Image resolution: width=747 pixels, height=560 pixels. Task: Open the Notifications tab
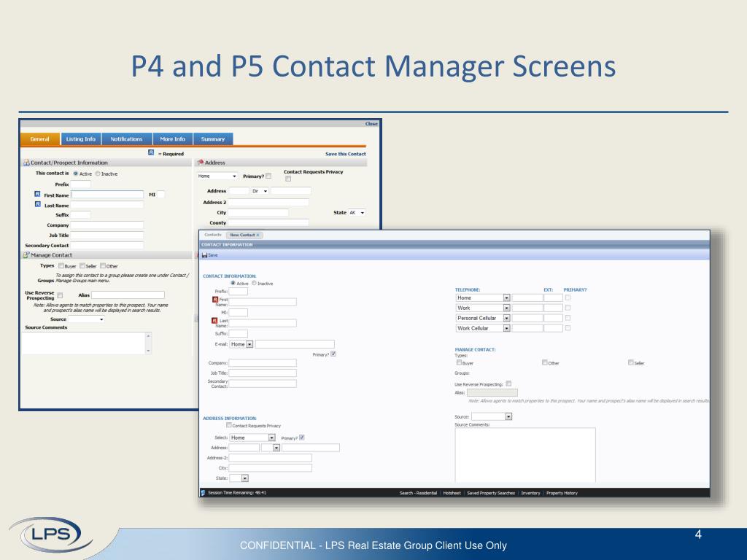[x=127, y=139]
